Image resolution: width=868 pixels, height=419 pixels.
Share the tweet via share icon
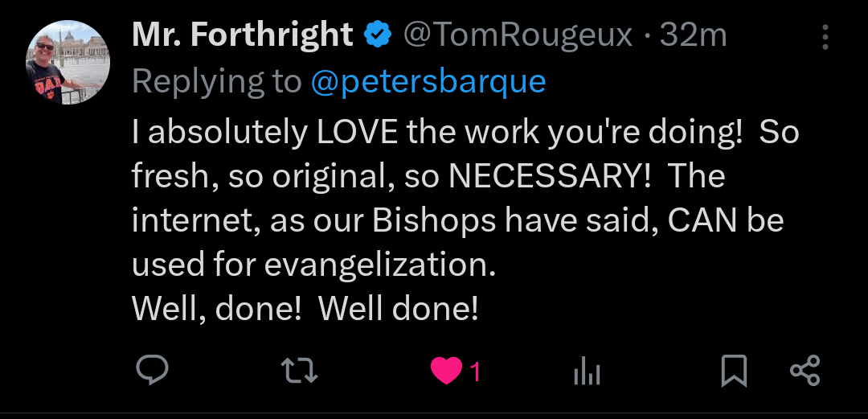click(x=805, y=371)
